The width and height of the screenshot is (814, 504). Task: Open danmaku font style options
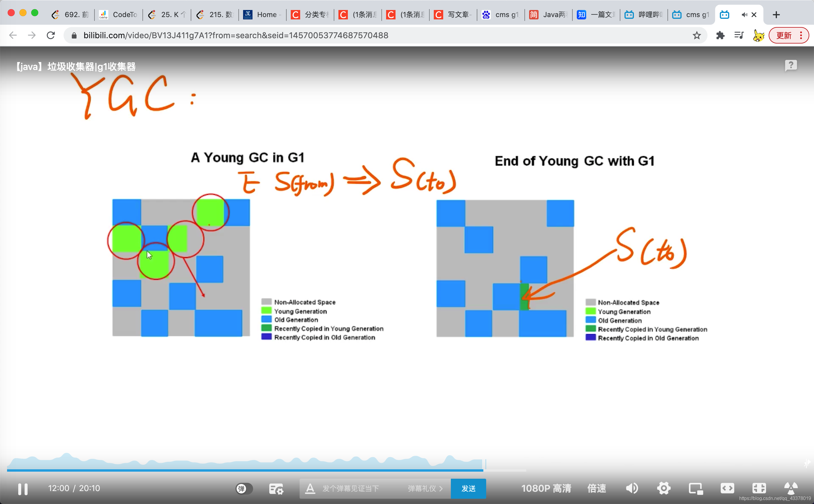pyautogui.click(x=310, y=489)
